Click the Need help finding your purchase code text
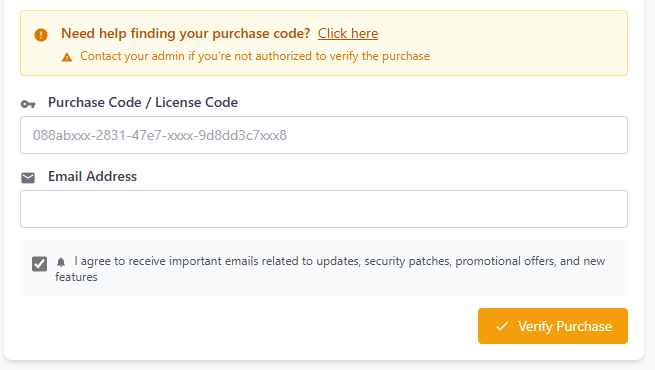655x370 pixels. pyautogui.click(x=185, y=33)
